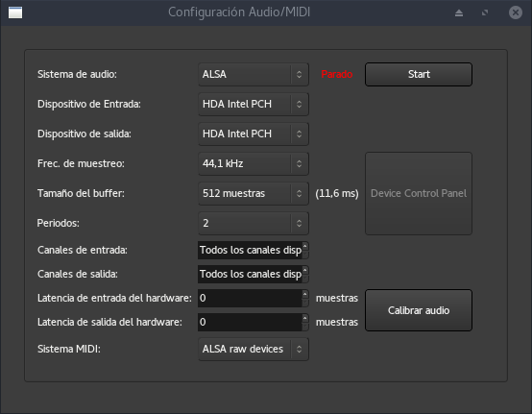
Task: Click the window menu icon in title bar
Action: [15, 12]
